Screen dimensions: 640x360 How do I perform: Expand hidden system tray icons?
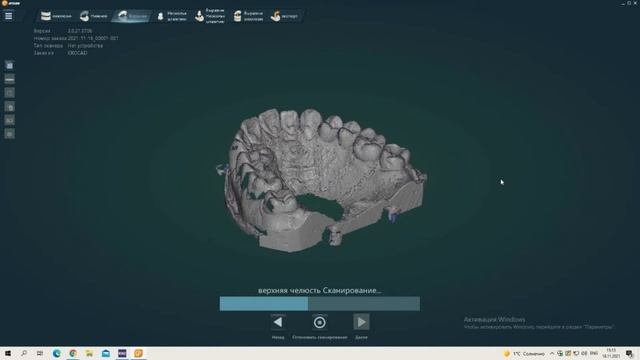tap(552, 353)
